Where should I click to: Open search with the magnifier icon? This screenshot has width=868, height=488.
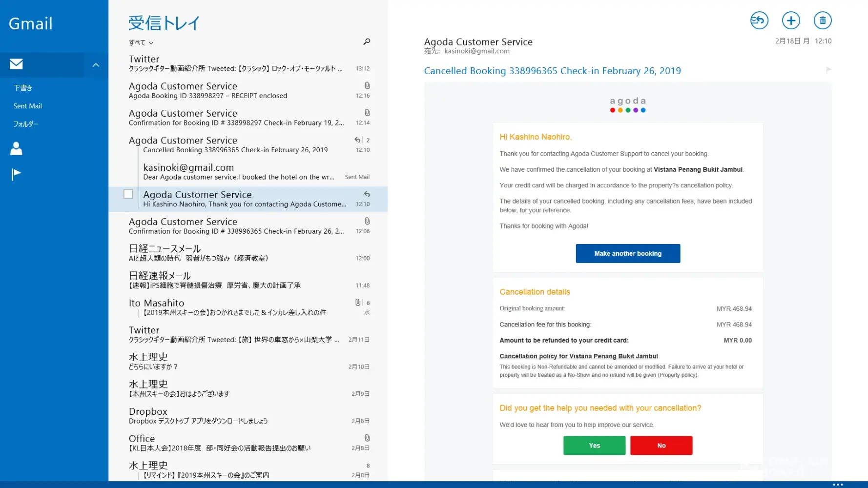tap(367, 42)
